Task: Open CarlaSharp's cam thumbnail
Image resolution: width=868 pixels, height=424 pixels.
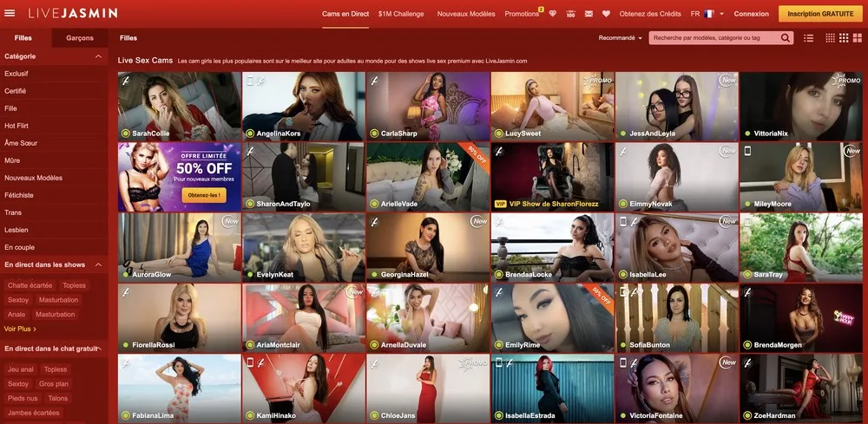Action: [x=428, y=106]
